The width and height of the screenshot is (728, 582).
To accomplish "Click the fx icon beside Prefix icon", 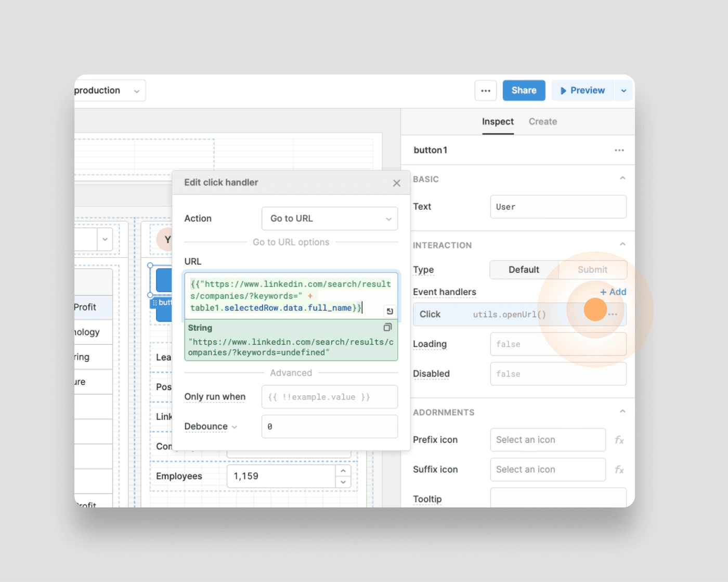I will 619,440.
